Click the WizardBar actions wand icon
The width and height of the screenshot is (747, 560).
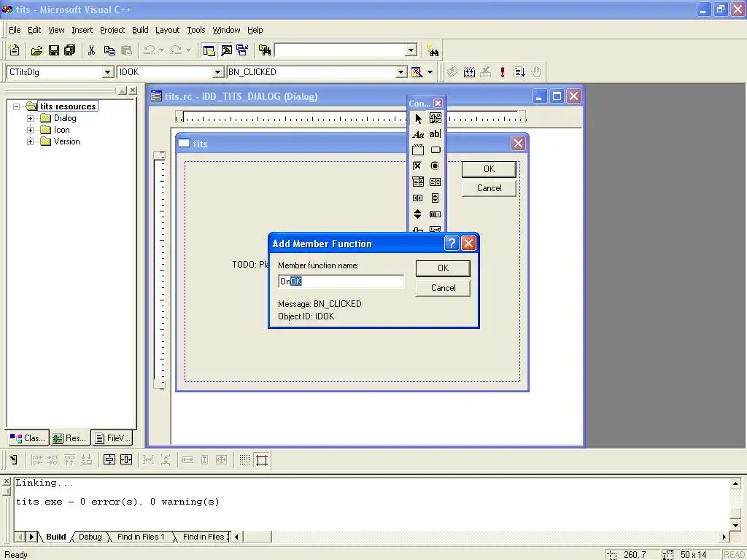point(417,72)
